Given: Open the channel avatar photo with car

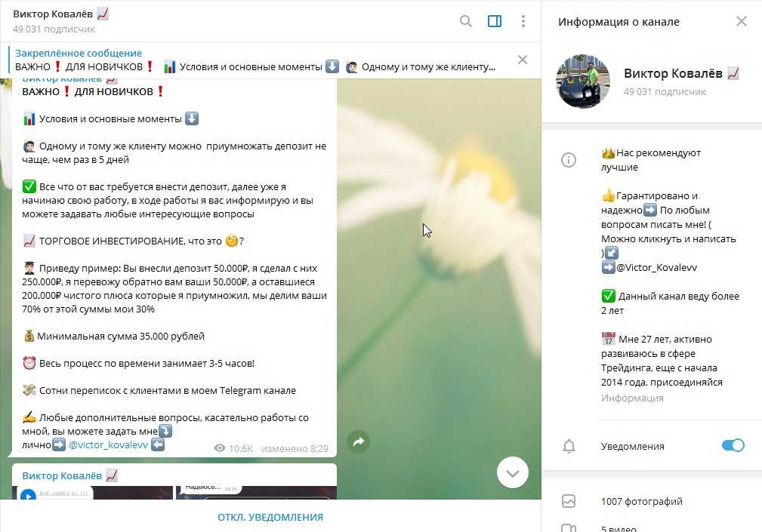Looking at the screenshot, I should (583, 81).
